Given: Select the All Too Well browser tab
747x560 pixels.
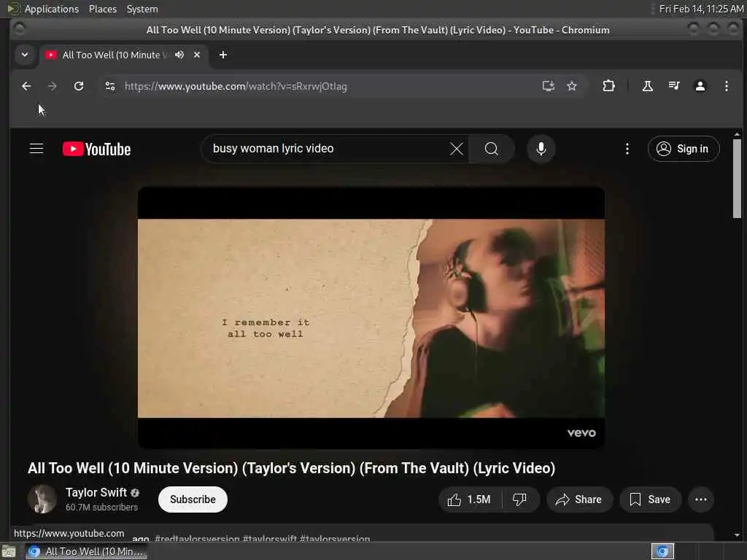Looking at the screenshot, I should (123, 55).
